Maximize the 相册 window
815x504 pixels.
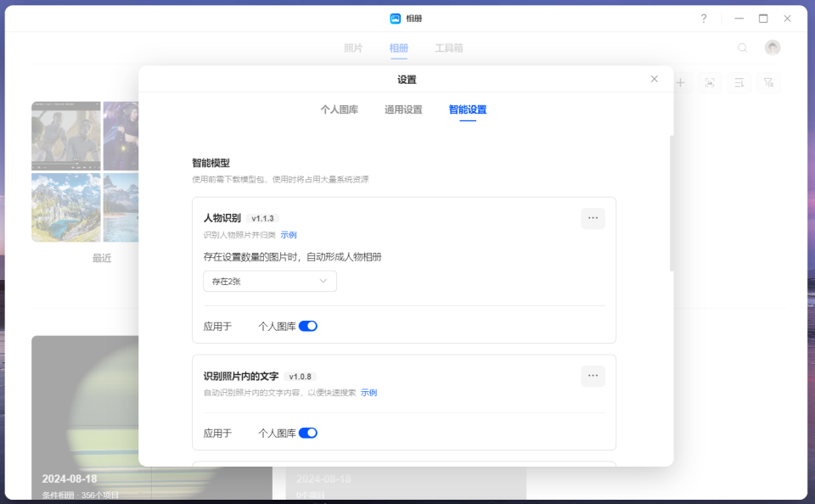pos(763,19)
